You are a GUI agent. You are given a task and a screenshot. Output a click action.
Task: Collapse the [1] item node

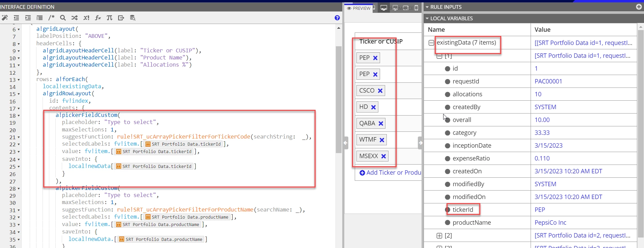pos(439,56)
